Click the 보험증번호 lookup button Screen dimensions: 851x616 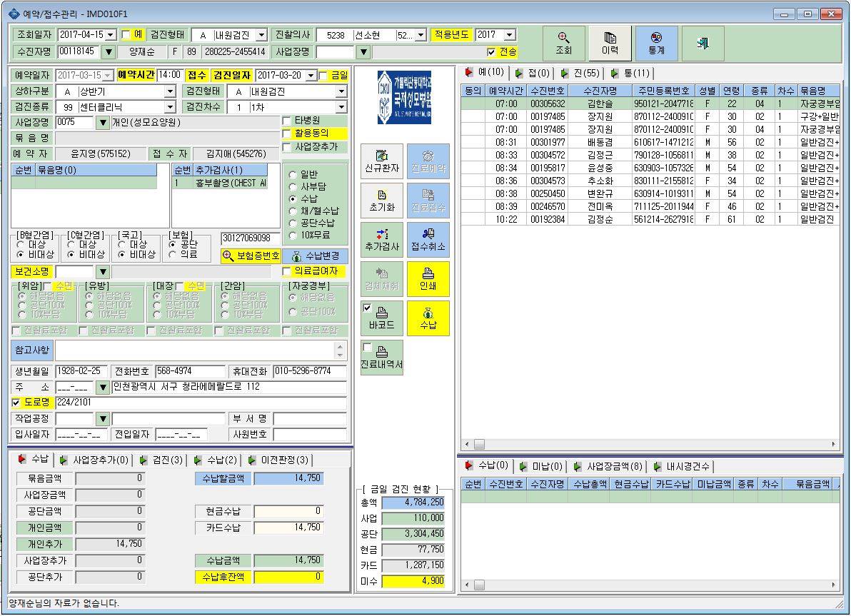click(251, 256)
